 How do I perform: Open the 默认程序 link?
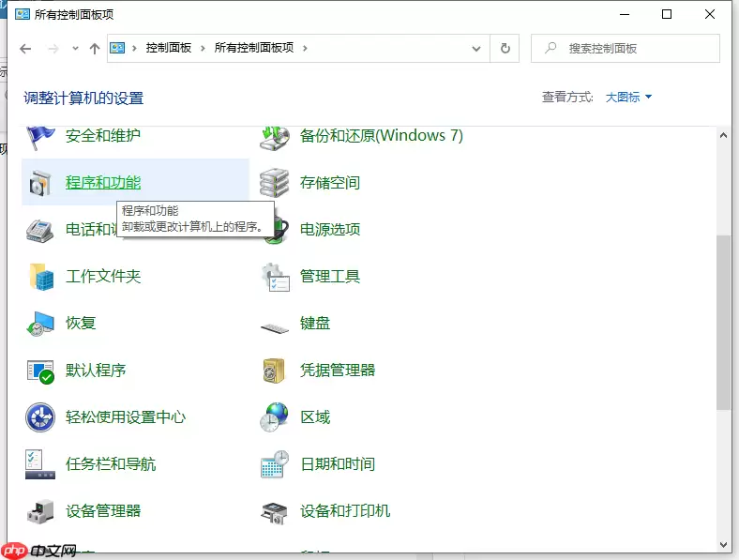96,370
